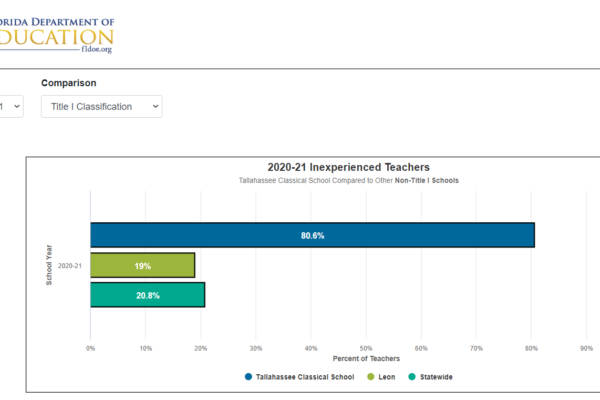Click the 30% x-axis tick label
Viewport: 600px width, 400px height.
256,348
